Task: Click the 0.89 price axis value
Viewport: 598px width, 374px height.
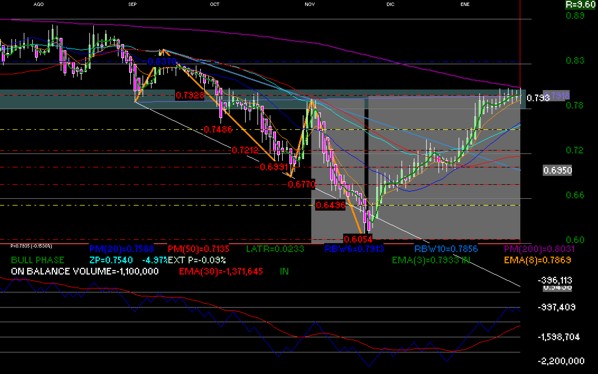Action: [x=575, y=16]
